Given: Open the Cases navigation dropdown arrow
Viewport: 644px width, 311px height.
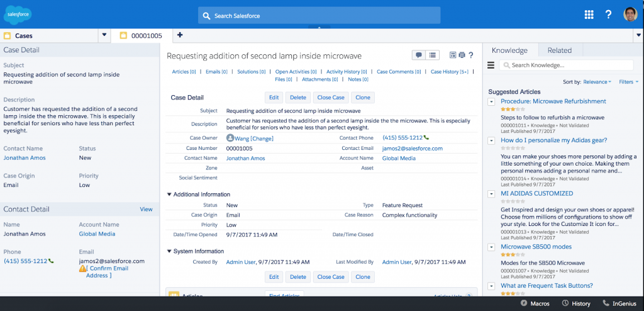Looking at the screenshot, I should click(x=104, y=35).
